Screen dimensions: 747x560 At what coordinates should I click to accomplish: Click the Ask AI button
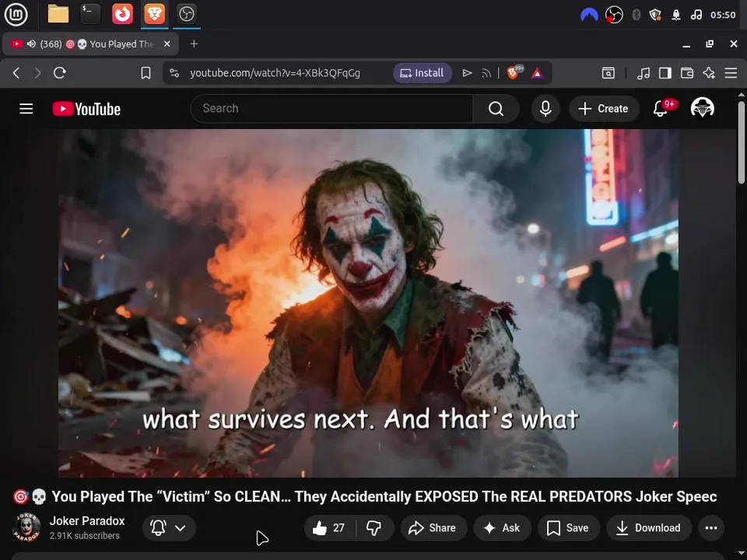click(x=502, y=527)
